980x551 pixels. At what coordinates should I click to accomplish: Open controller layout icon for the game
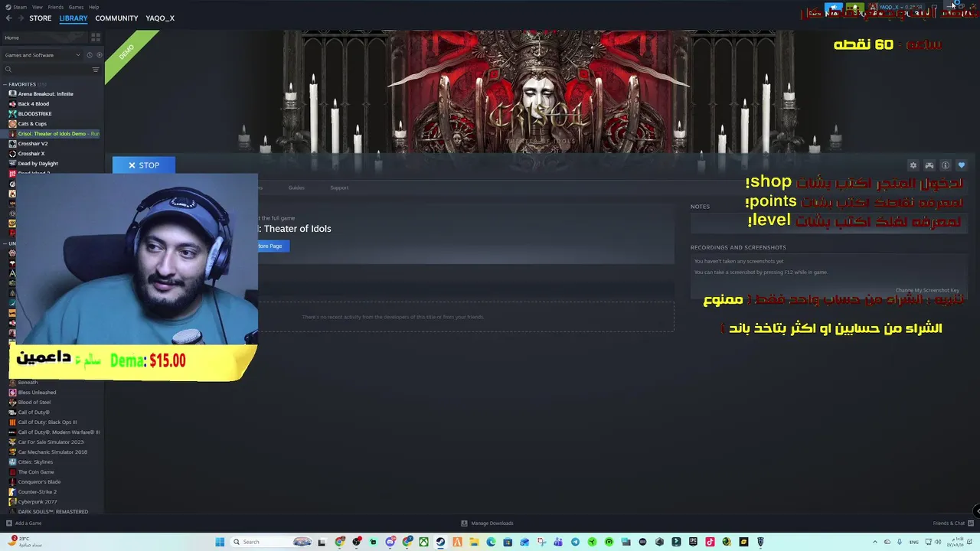click(x=929, y=165)
